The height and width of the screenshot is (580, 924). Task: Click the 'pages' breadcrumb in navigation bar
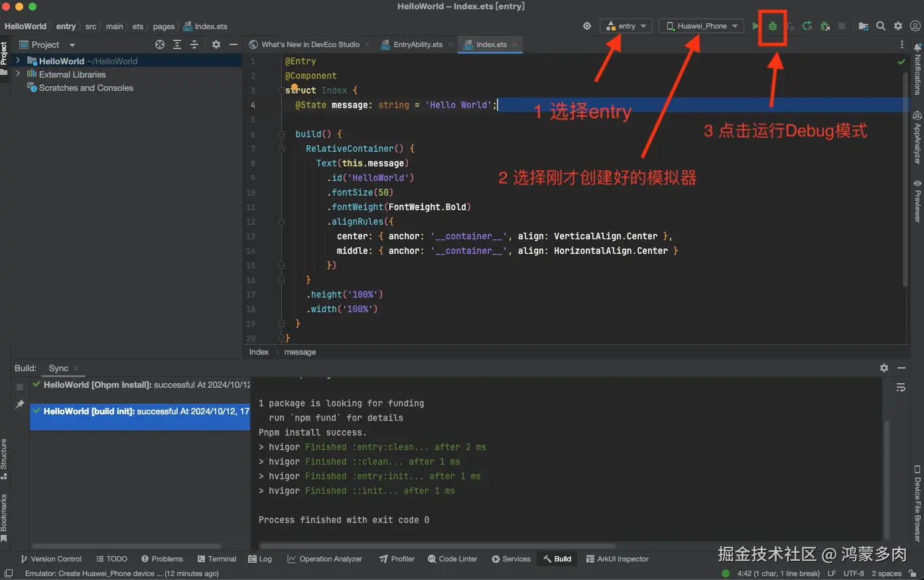point(164,27)
